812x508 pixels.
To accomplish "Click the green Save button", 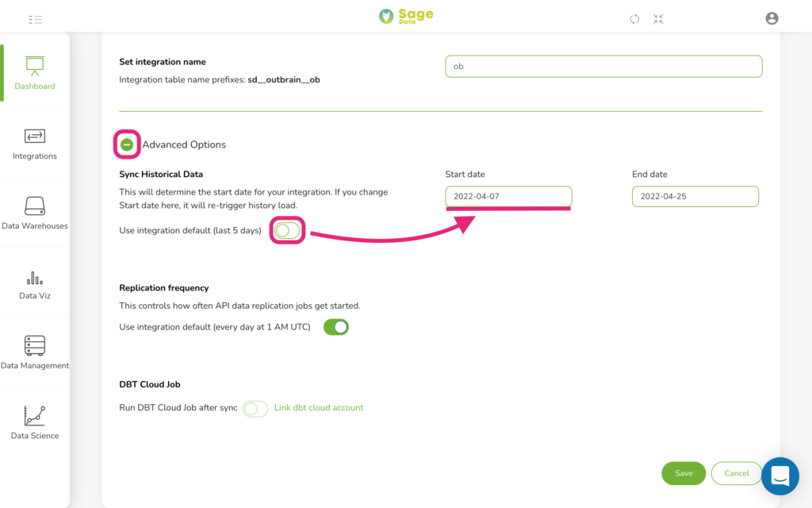I will pyautogui.click(x=684, y=473).
